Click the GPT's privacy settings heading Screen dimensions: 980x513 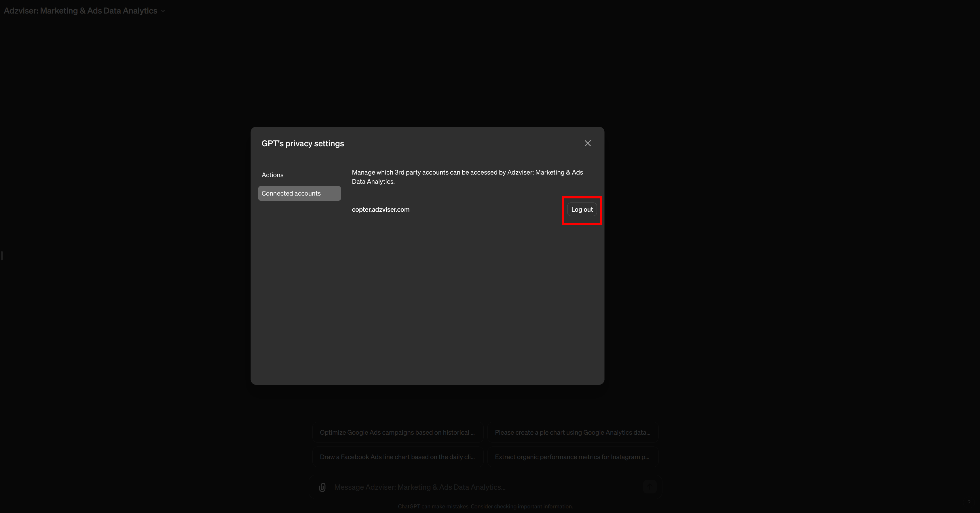click(x=303, y=143)
